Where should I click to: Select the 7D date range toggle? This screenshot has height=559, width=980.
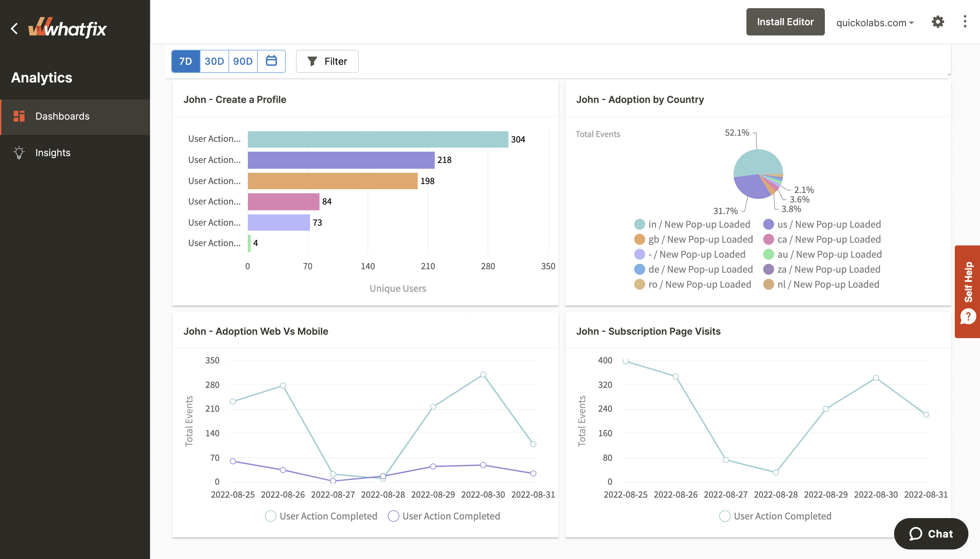tap(185, 61)
